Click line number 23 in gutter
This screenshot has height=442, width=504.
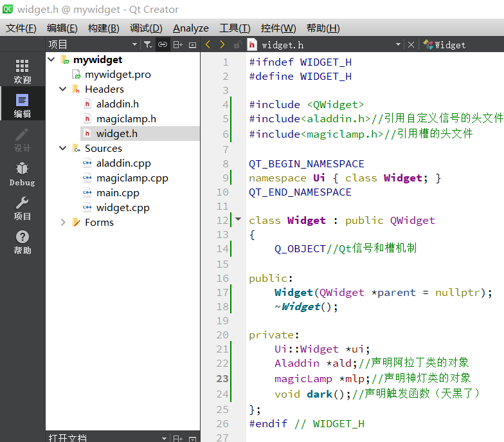(x=222, y=378)
